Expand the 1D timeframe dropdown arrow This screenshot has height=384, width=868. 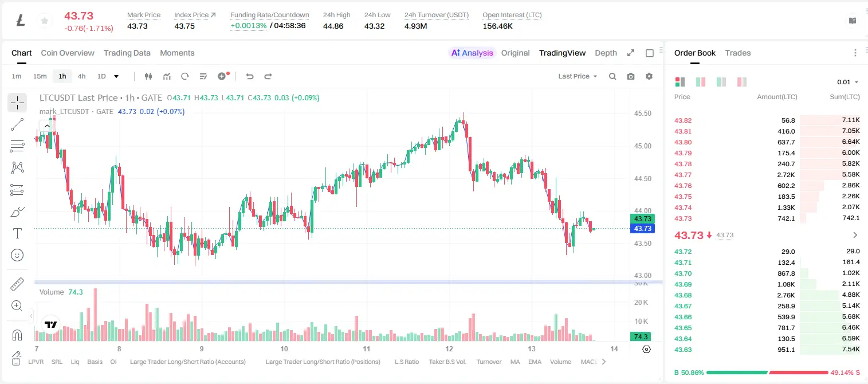click(x=116, y=76)
